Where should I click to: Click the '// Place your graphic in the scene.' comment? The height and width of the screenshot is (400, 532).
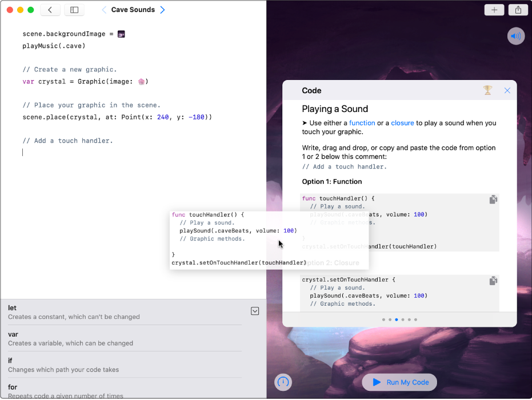(91, 105)
